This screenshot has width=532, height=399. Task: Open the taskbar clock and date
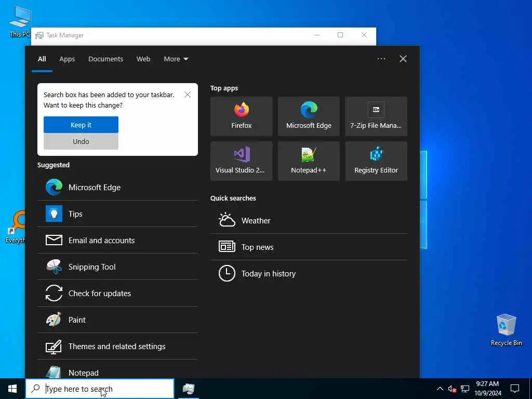[487, 389]
